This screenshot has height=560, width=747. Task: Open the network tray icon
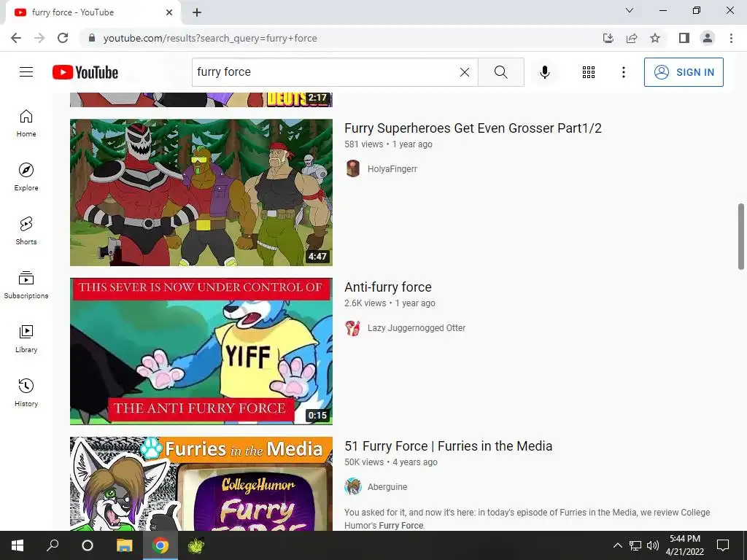(635, 545)
